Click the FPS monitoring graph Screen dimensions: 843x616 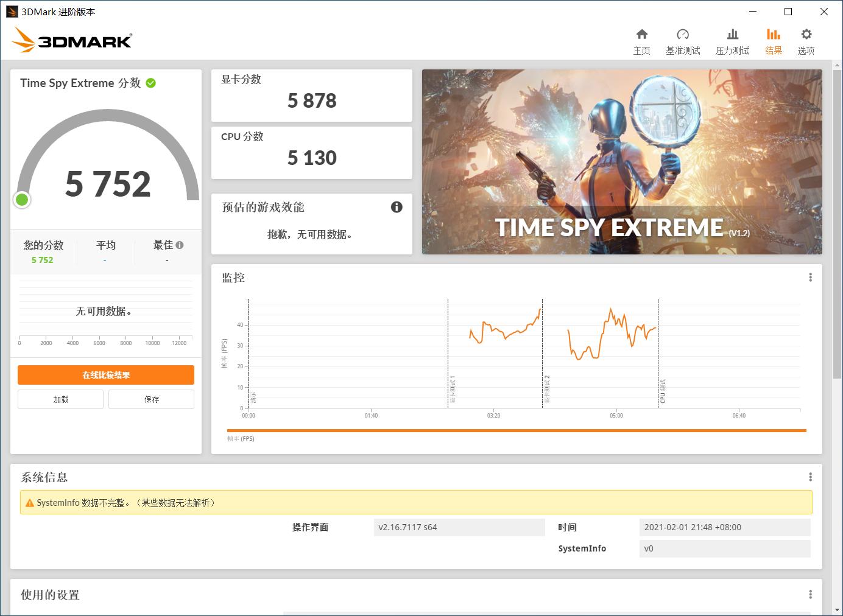[524, 353]
